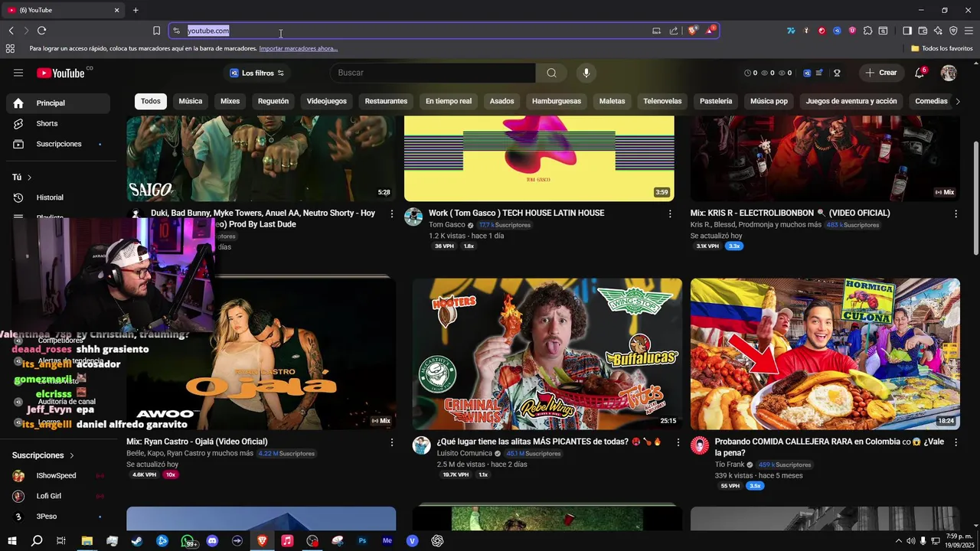Image resolution: width=980 pixels, height=551 pixels.
Task: Click the Crear button
Action: pos(880,73)
